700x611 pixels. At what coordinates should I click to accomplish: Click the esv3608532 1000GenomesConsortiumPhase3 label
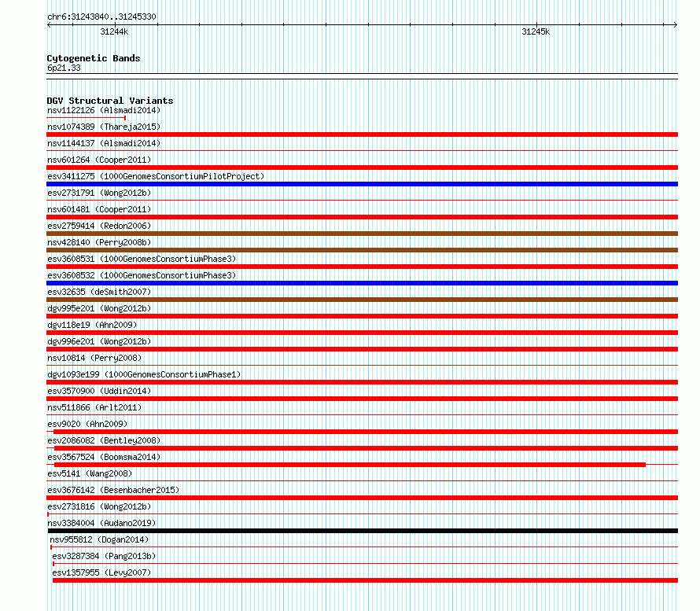coord(142,275)
